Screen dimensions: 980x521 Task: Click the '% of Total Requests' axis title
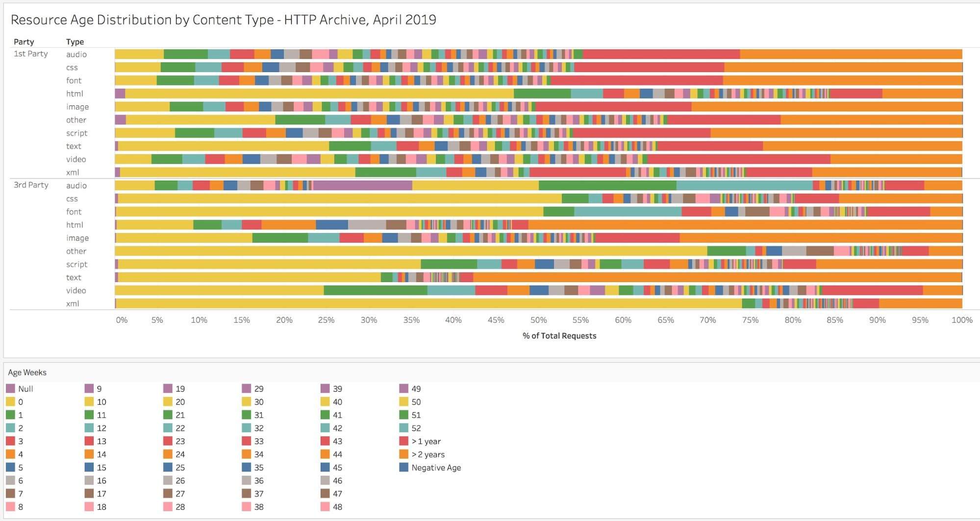[x=559, y=336]
